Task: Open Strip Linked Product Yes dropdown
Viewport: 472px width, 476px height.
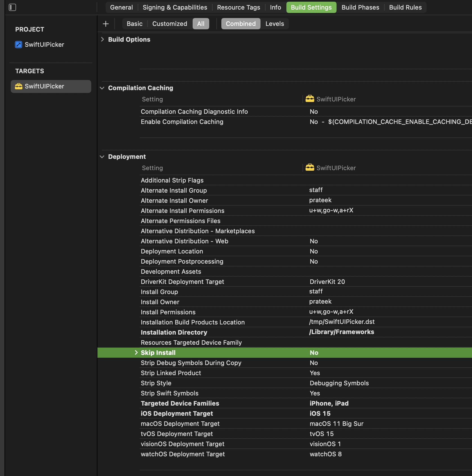Action: (x=315, y=373)
